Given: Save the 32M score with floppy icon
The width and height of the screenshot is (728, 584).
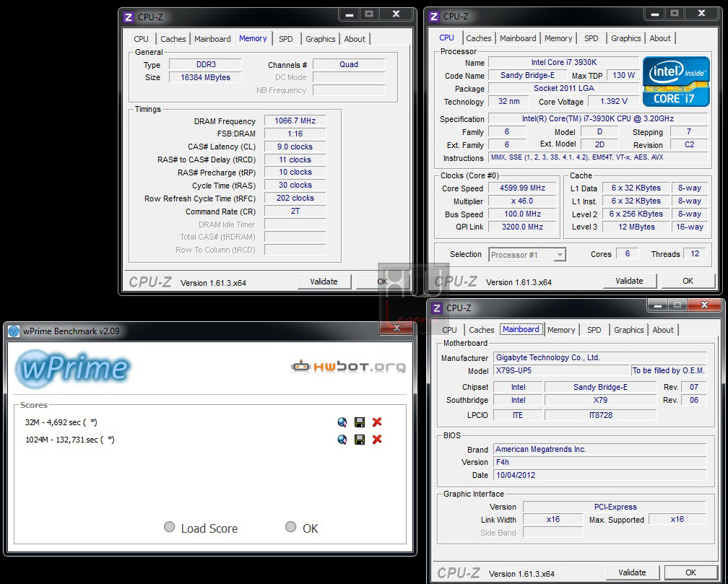Looking at the screenshot, I should pos(360,422).
